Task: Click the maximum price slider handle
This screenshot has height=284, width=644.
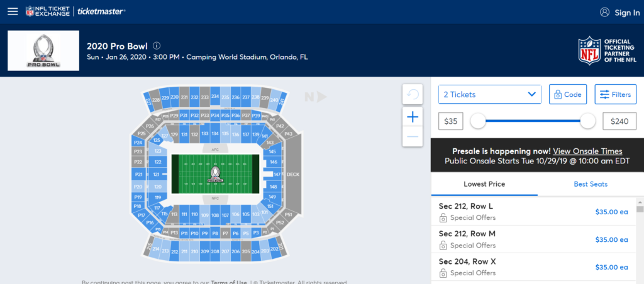Action: coord(588,121)
